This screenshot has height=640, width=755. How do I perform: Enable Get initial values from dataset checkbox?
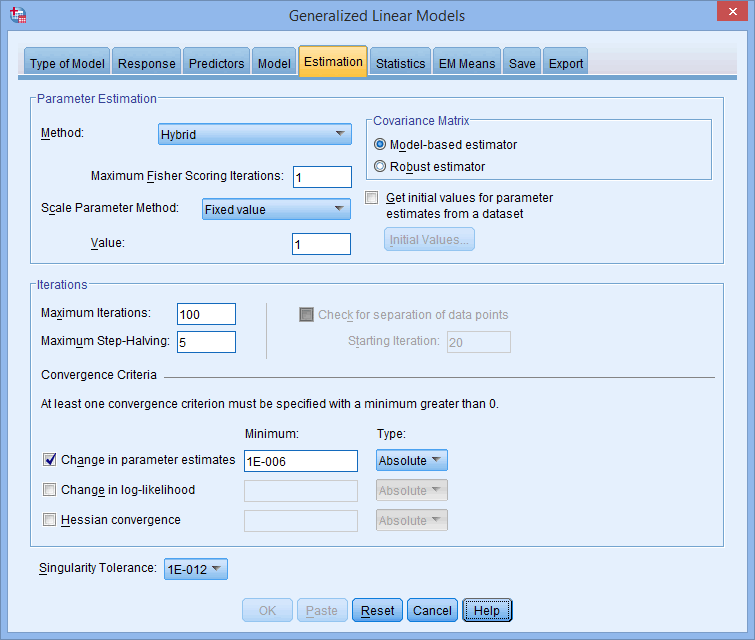371,198
